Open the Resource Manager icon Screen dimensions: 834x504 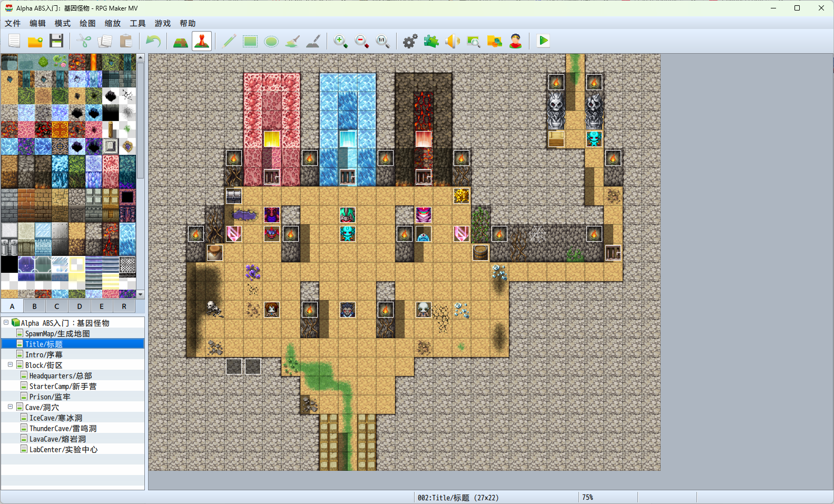click(x=495, y=41)
